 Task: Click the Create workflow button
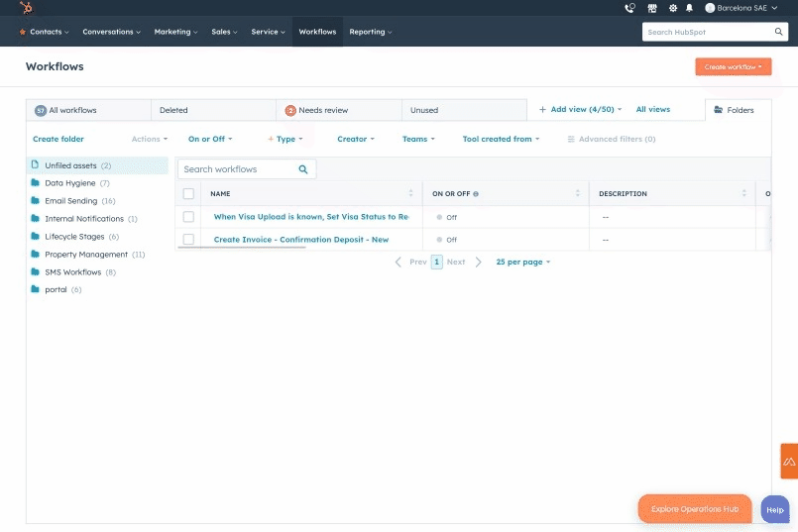[x=734, y=66]
